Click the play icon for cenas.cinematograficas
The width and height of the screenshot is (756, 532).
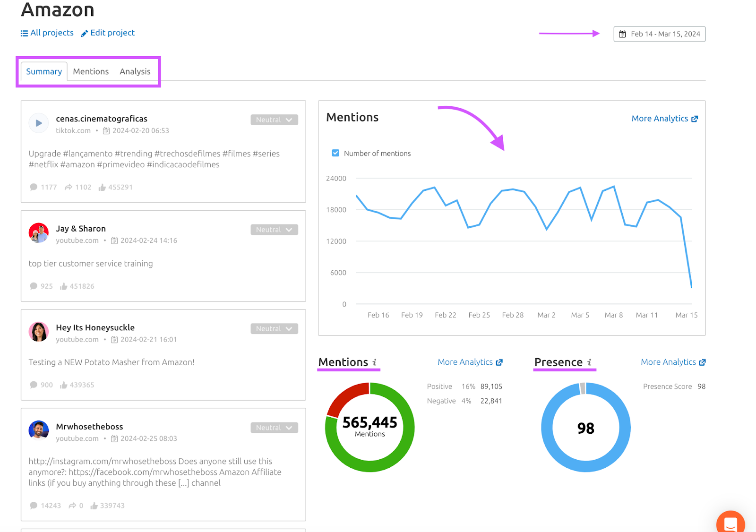pos(39,123)
